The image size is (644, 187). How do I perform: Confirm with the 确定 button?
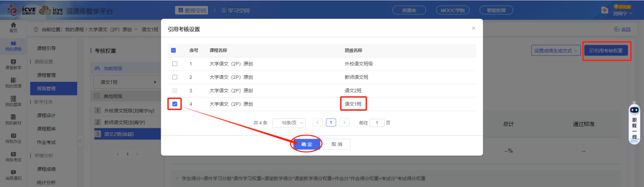coord(306,144)
